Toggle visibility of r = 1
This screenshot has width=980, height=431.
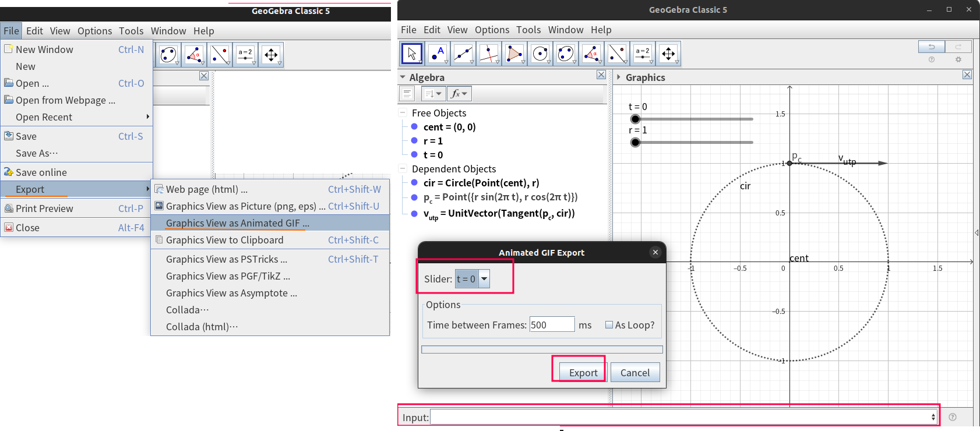click(414, 140)
